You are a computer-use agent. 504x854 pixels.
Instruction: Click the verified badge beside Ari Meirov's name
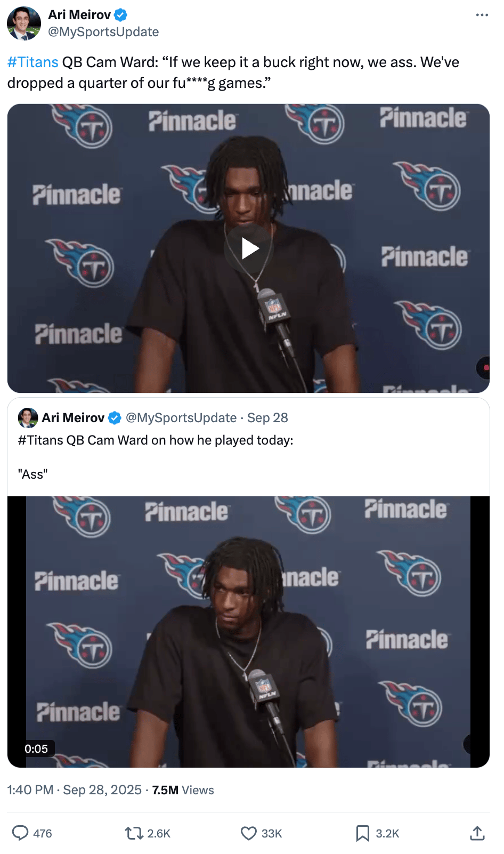tap(121, 15)
